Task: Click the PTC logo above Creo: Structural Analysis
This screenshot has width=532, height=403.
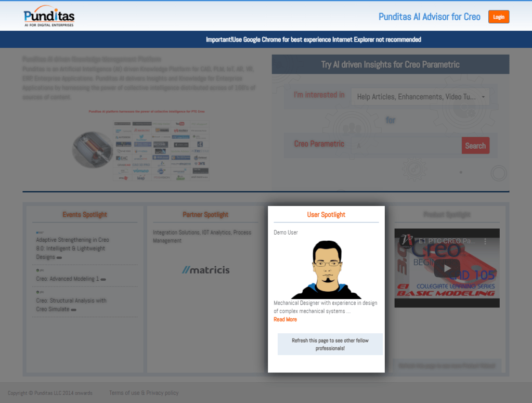Action: click(x=39, y=292)
